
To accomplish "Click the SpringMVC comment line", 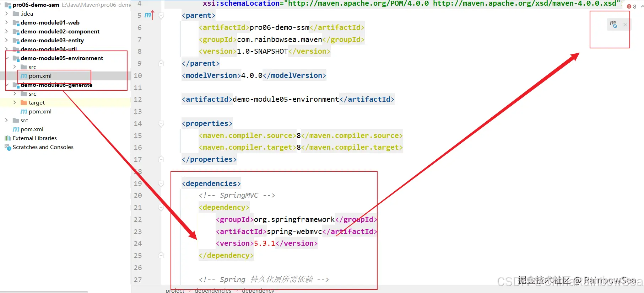I will pyautogui.click(x=237, y=195).
